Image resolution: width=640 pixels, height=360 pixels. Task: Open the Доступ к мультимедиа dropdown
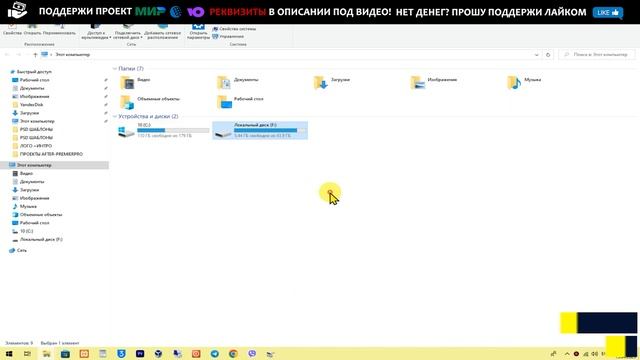point(96,32)
